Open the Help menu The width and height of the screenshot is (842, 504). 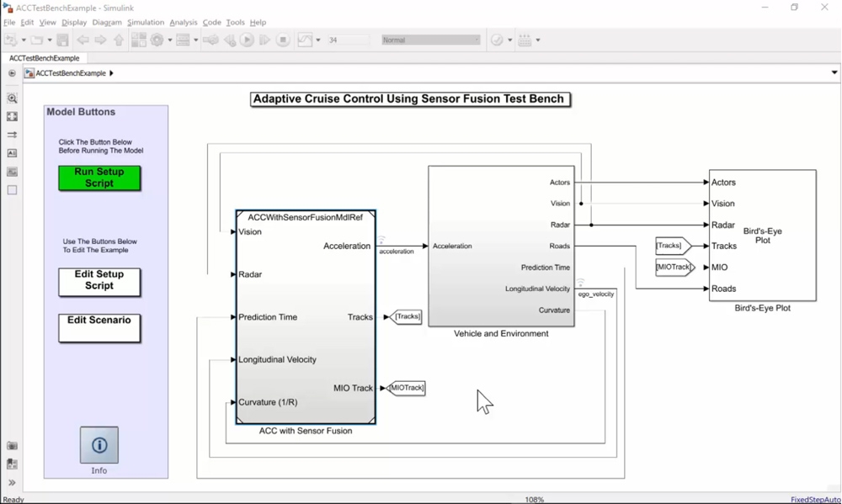[258, 22]
